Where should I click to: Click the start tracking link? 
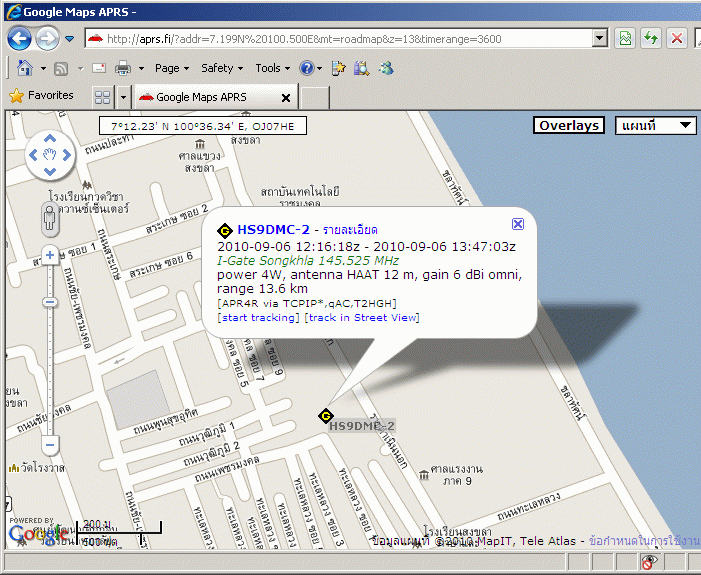click(x=258, y=317)
